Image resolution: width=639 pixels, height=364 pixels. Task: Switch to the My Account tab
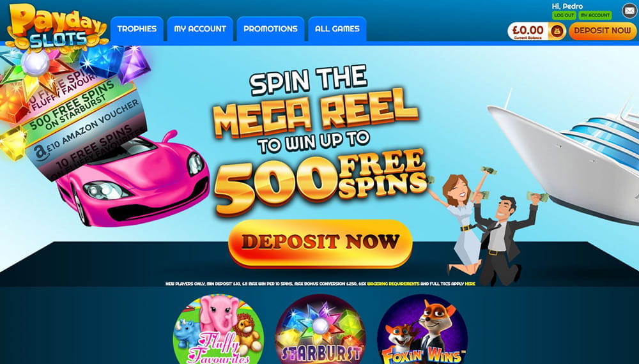(200, 29)
